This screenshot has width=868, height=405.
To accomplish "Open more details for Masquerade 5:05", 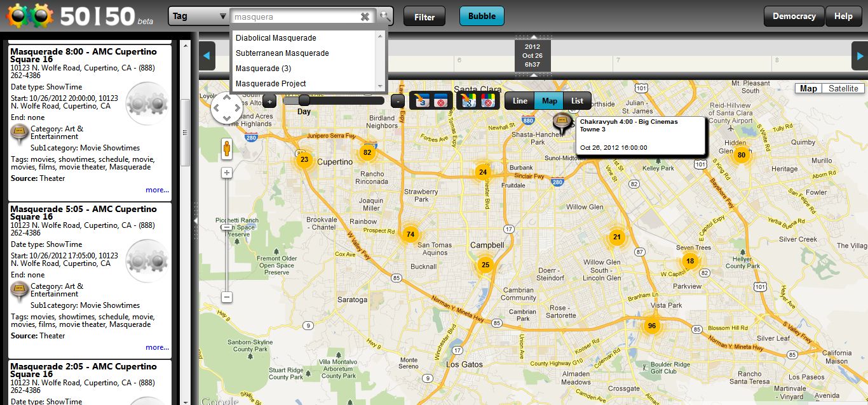I will tap(157, 347).
